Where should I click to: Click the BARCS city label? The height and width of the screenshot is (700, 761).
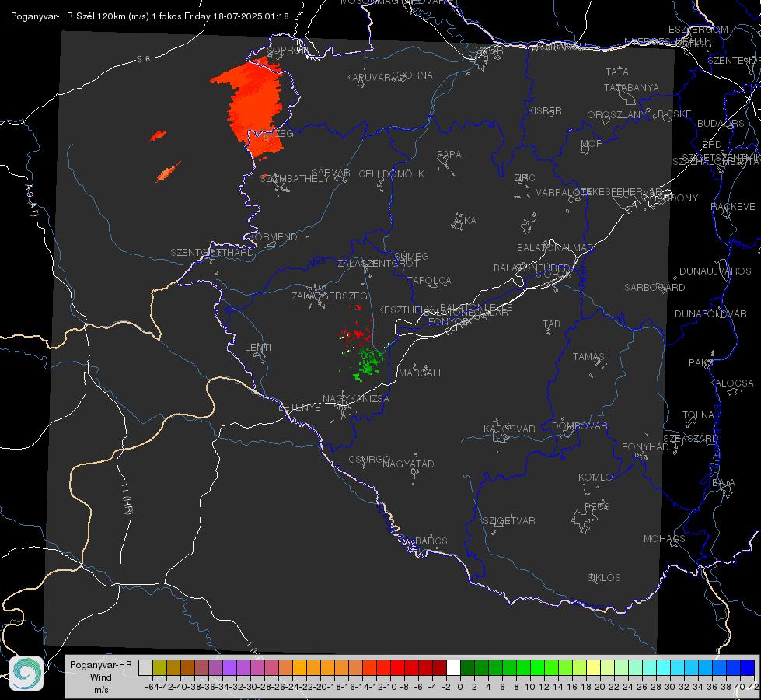[x=431, y=541]
